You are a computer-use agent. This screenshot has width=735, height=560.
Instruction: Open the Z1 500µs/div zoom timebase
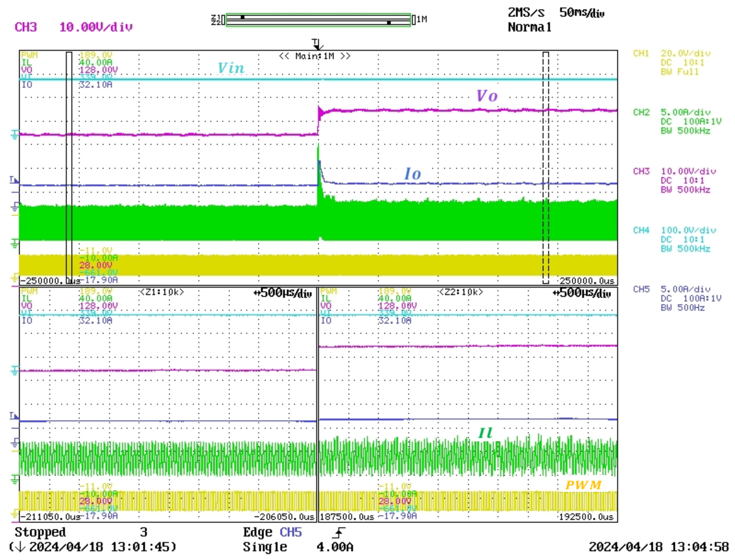click(x=283, y=293)
